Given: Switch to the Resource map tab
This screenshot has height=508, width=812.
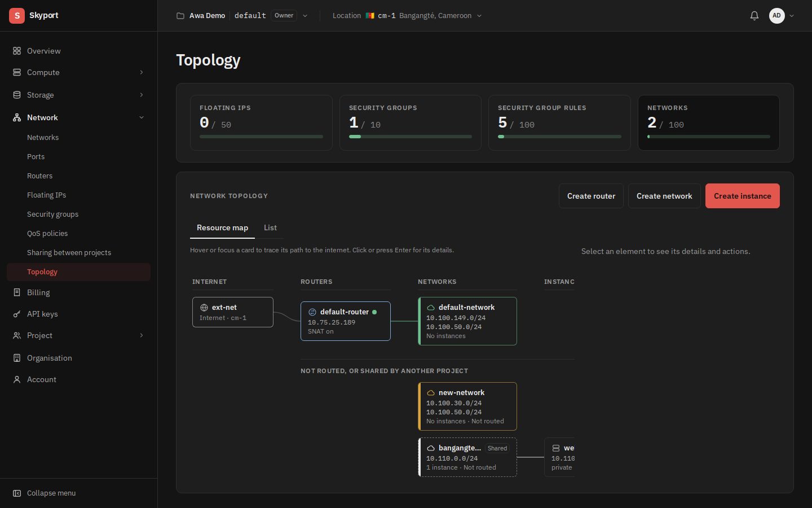Looking at the screenshot, I should point(222,227).
